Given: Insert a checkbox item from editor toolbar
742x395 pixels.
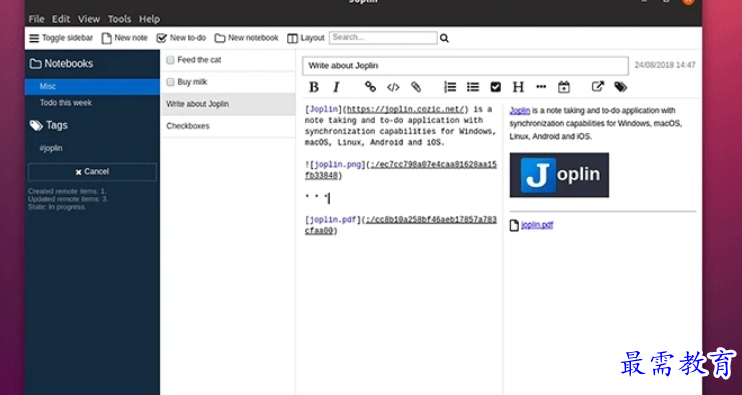Looking at the screenshot, I should tap(495, 87).
